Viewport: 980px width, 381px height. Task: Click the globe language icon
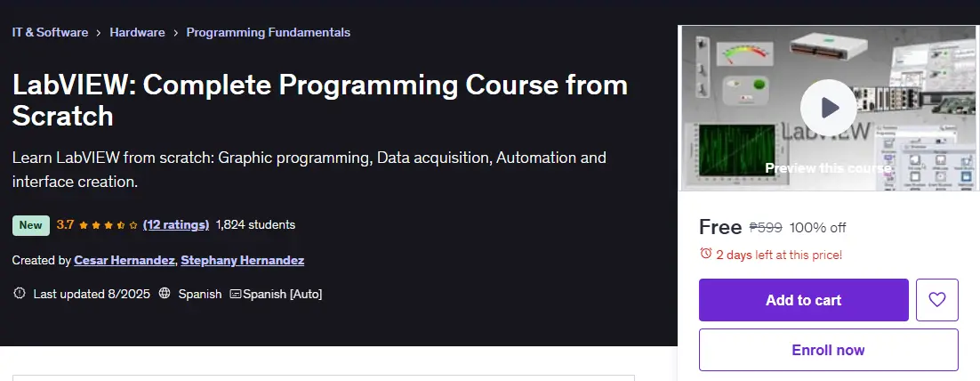point(165,294)
